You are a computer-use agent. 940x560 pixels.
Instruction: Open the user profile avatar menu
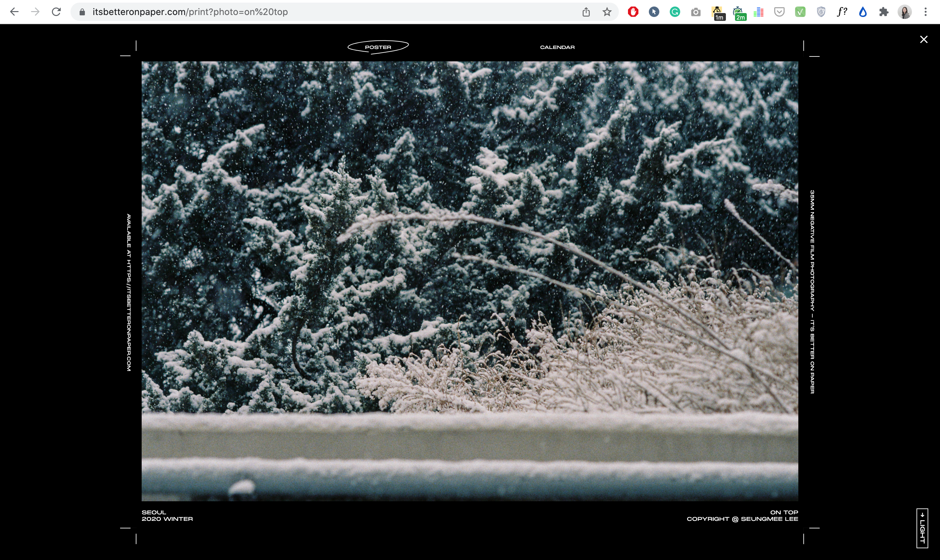point(904,12)
